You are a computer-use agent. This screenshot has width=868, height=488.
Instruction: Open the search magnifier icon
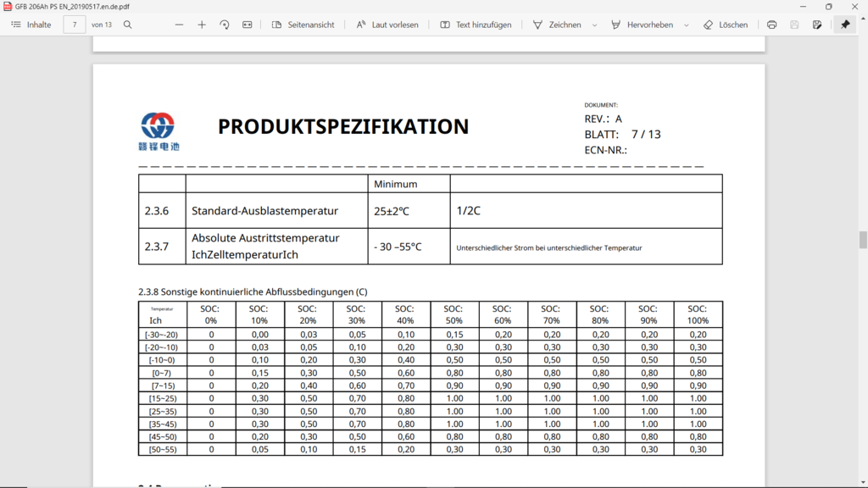coord(127,25)
